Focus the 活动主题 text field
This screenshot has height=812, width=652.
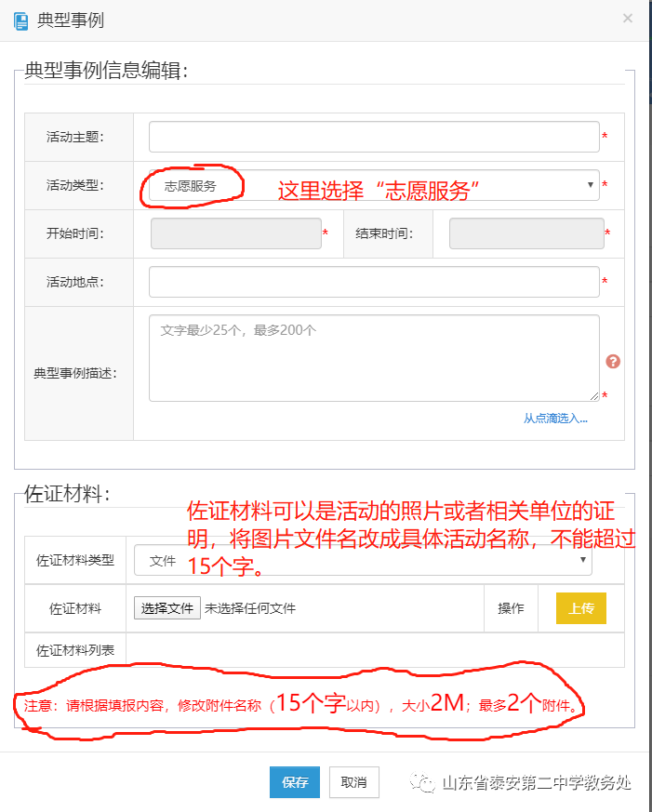[374, 137]
